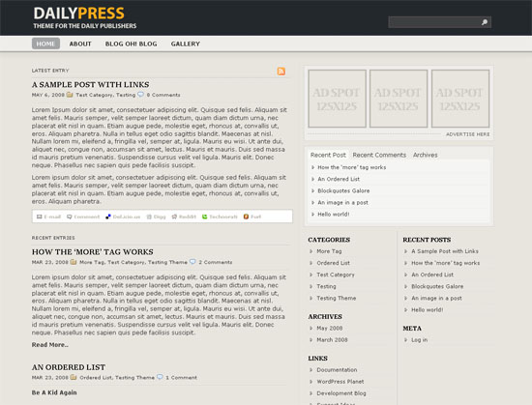Bookmark the post on Del.icio.us

pos(123,217)
